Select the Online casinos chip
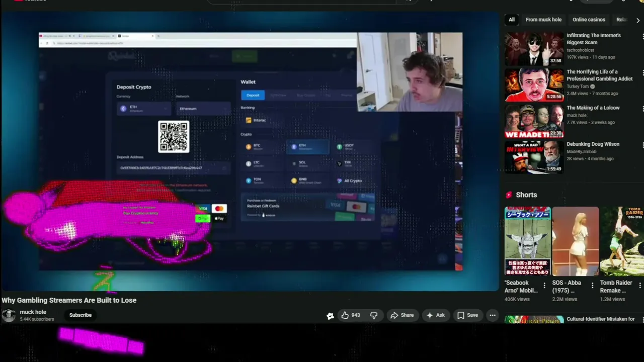This screenshot has width=644, height=362. click(x=589, y=20)
